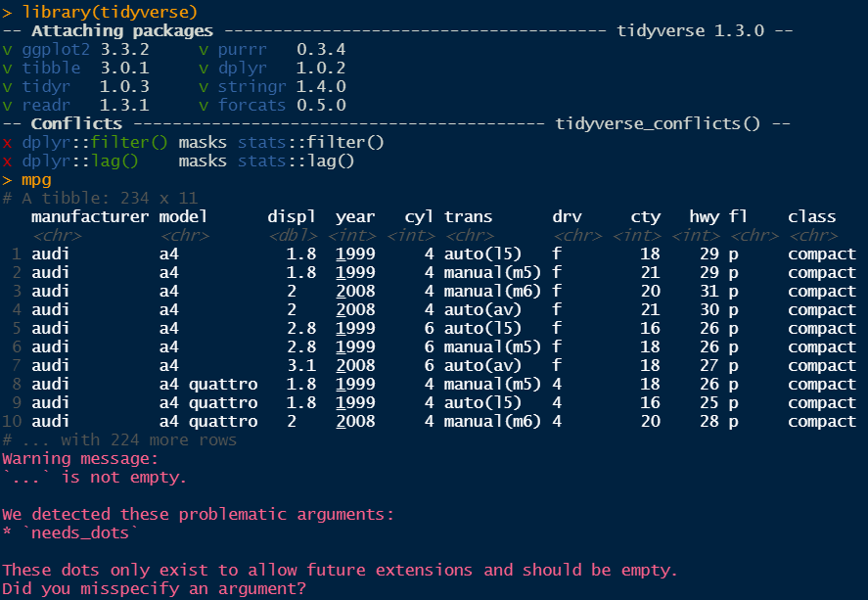Click hwy value '25' in row 9

[709, 402]
